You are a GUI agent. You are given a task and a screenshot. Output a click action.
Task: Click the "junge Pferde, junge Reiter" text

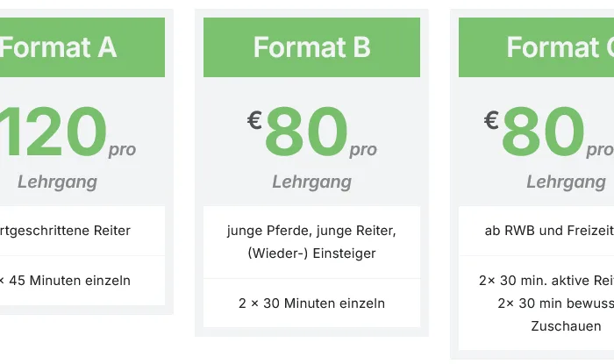(311, 232)
